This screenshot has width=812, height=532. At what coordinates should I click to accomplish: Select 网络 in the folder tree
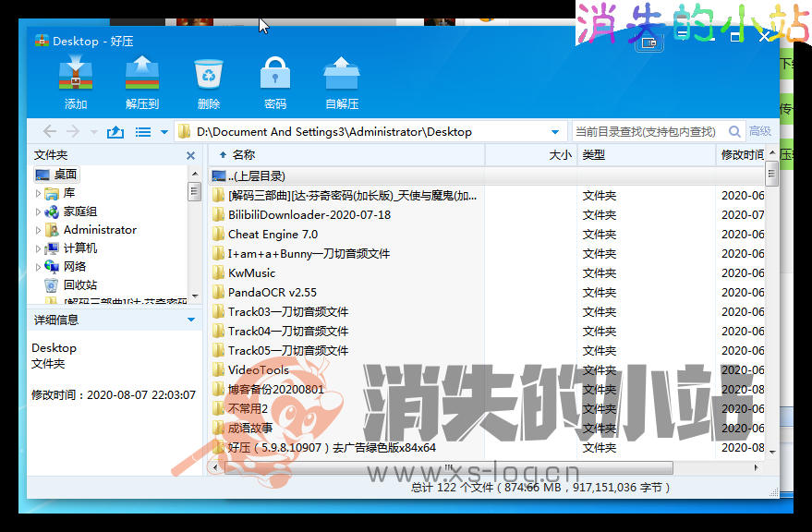coord(75,267)
